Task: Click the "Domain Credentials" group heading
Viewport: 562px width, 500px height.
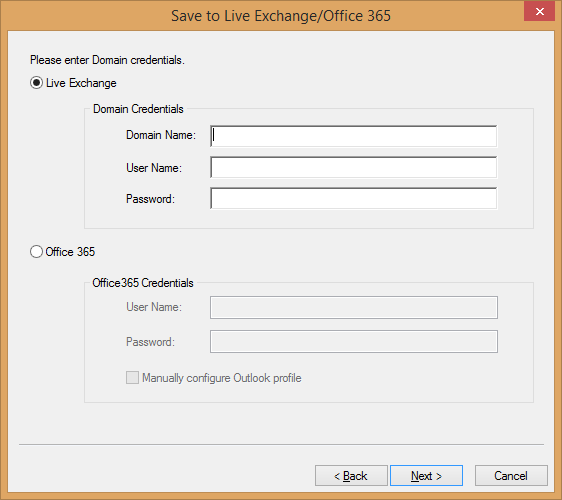Action: point(138,109)
